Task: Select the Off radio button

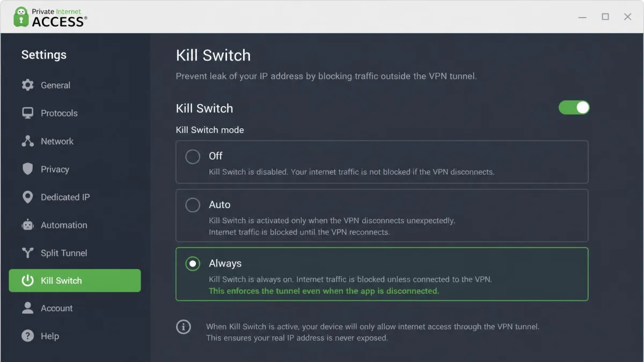Action: (193, 156)
